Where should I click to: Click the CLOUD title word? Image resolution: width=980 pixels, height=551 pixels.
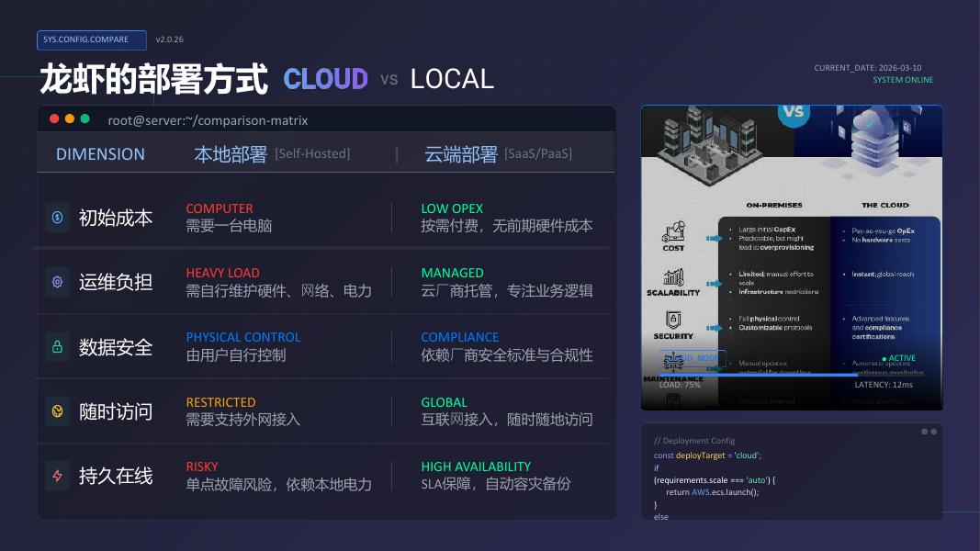326,79
